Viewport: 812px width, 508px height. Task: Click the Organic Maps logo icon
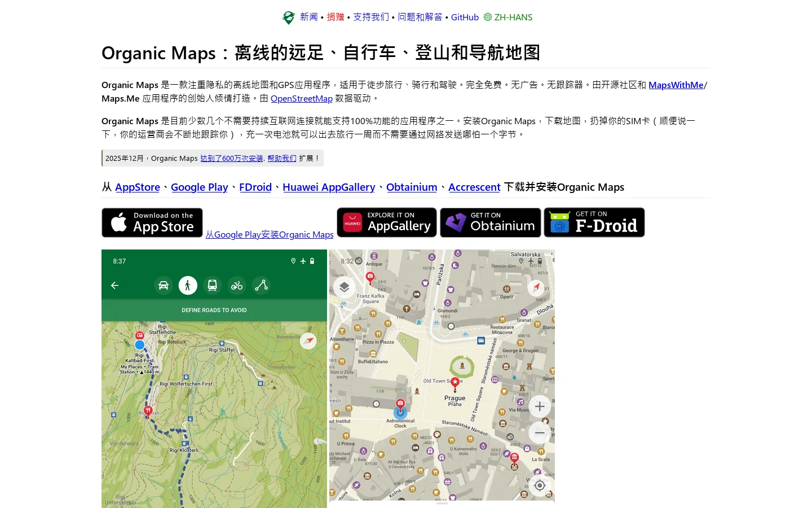tap(289, 17)
